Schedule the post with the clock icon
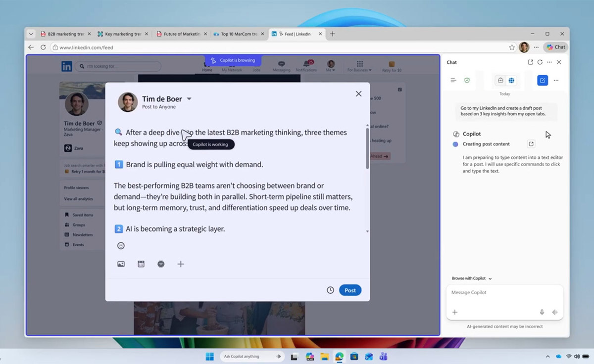The height and width of the screenshot is (364, 594). [x=330, y=290]
